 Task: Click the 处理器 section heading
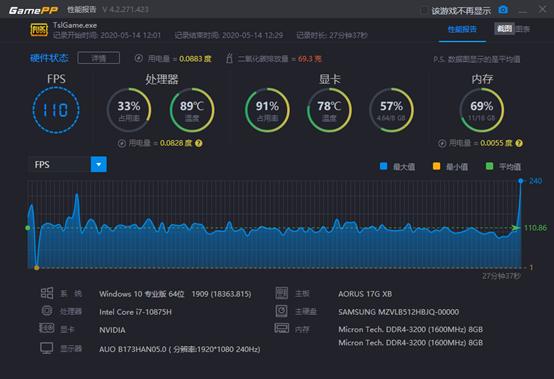tap(161, 79)
